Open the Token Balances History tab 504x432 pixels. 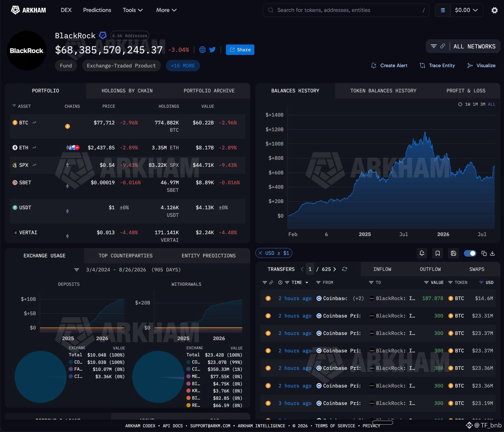[x=383, y=91]
